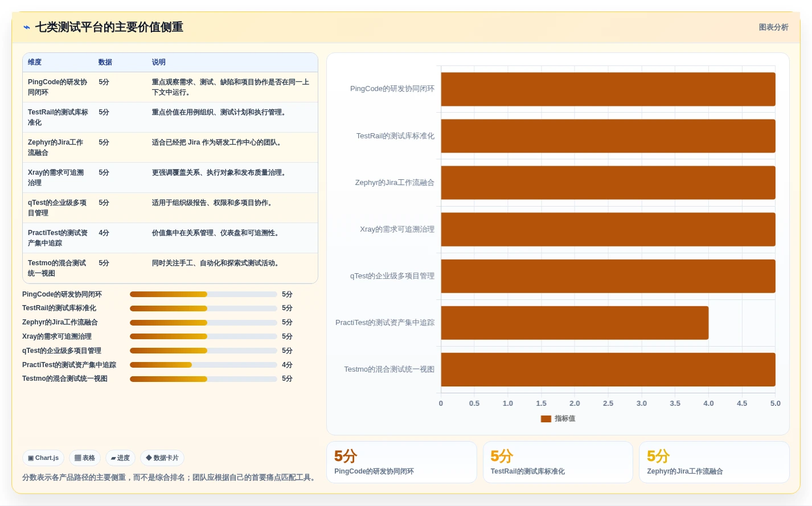
Task: Click the 4分 value in PractiTest table row
Action: pyautogui.click(x=104, y=233)
